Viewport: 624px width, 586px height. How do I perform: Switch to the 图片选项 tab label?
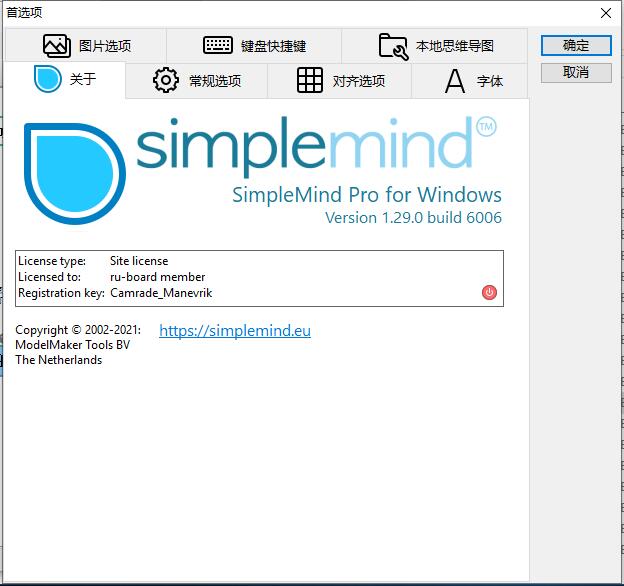click(104, 46)
